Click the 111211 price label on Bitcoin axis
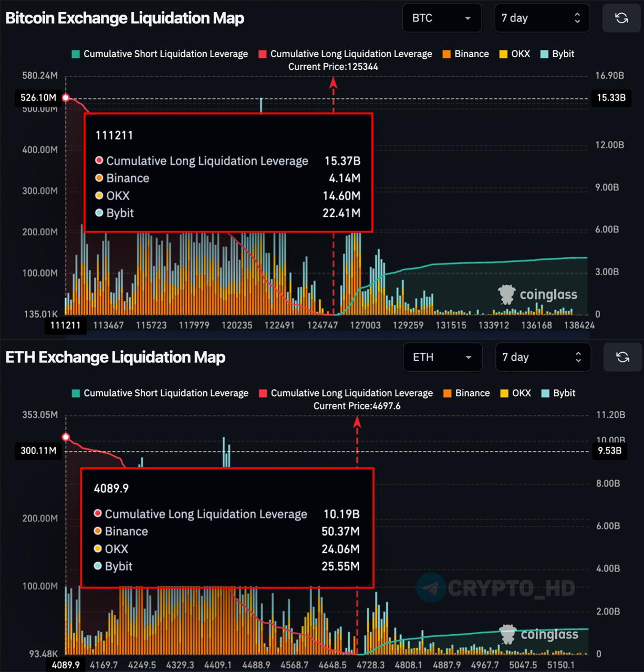Screen dimensions: 644x672 coord(66,325)
